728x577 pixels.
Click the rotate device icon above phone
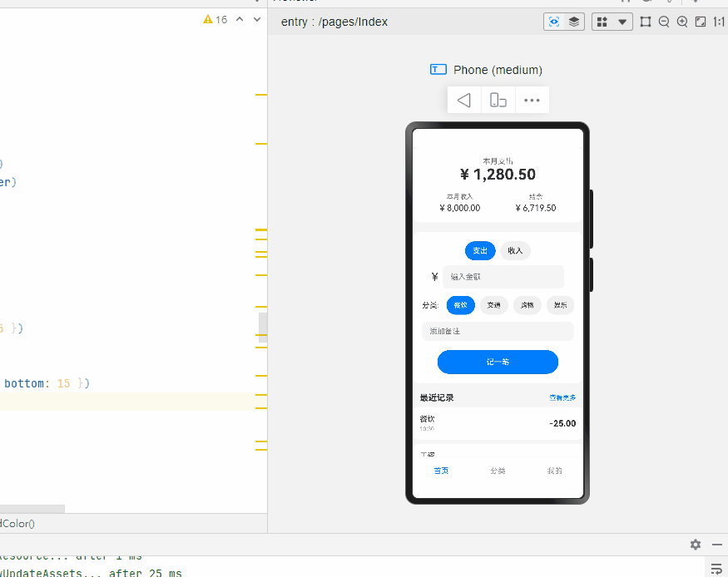click(x=498, y=101)
